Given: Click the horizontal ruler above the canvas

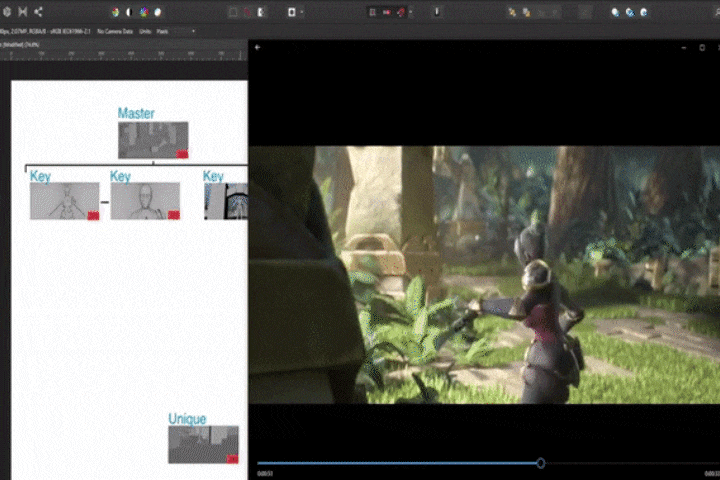Looking at the screenshot, I should click(x=124, y=55).
